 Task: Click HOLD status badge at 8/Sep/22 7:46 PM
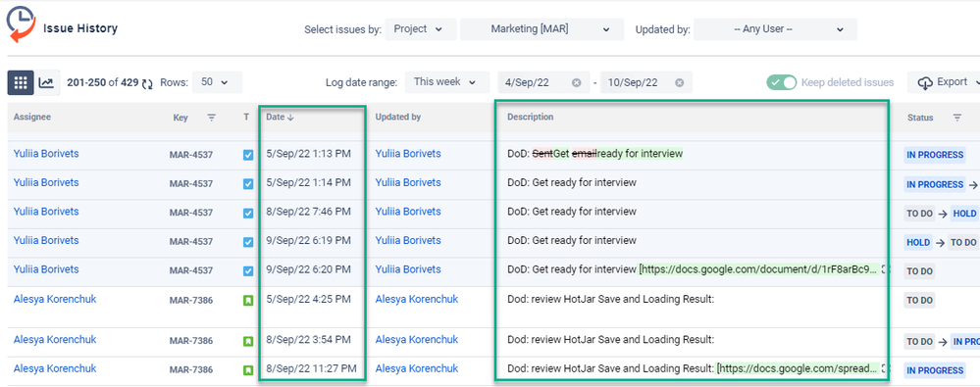[x=964, y=214]
